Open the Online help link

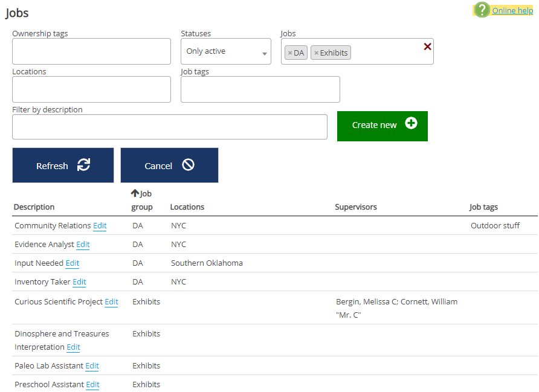point(512,10)
